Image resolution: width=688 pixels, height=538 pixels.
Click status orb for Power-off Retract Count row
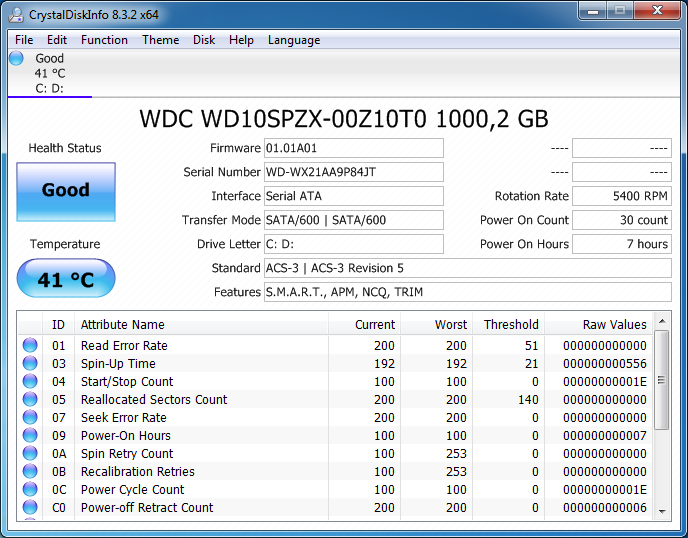(x=30, y=507)
